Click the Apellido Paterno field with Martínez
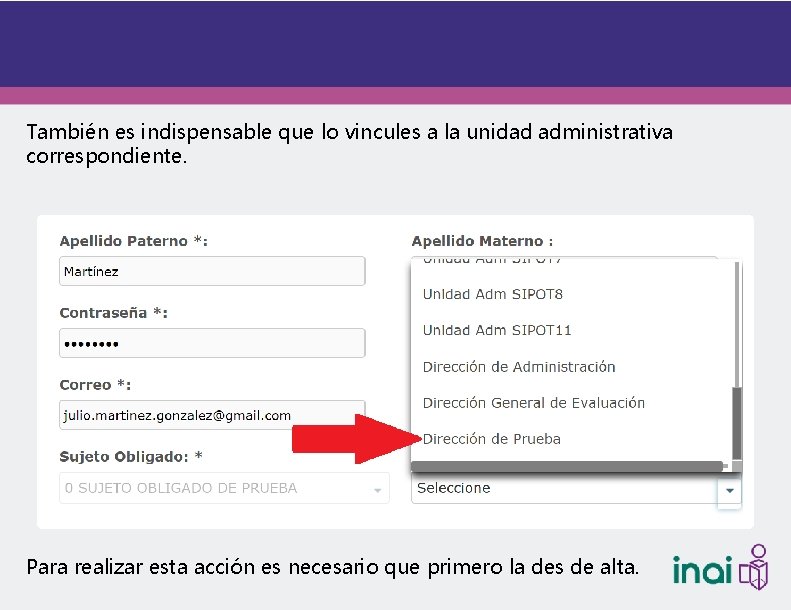Image resolution: width=791 pixels, height=610 pixels. 212,271
